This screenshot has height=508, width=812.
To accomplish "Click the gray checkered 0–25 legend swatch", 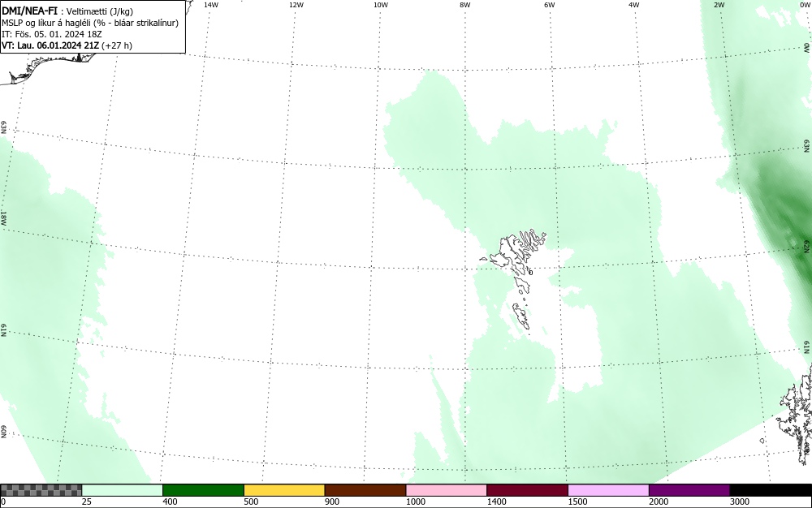I will (x=41, y=490).
